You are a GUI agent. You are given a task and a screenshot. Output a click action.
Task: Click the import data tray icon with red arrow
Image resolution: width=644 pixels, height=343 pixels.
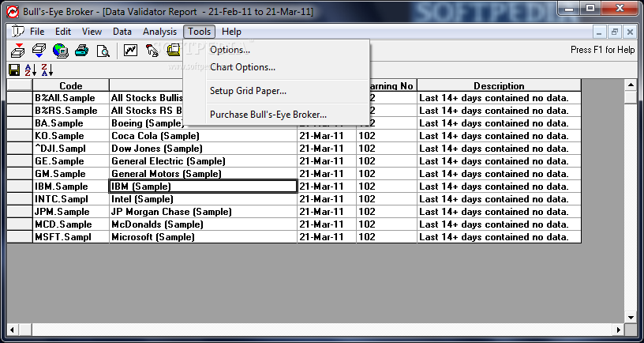pos(17,50)
